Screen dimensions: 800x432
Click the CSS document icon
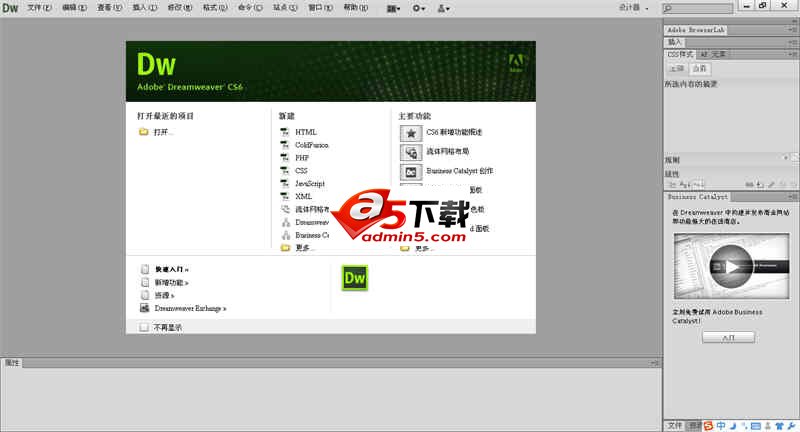tap(285, 170)
